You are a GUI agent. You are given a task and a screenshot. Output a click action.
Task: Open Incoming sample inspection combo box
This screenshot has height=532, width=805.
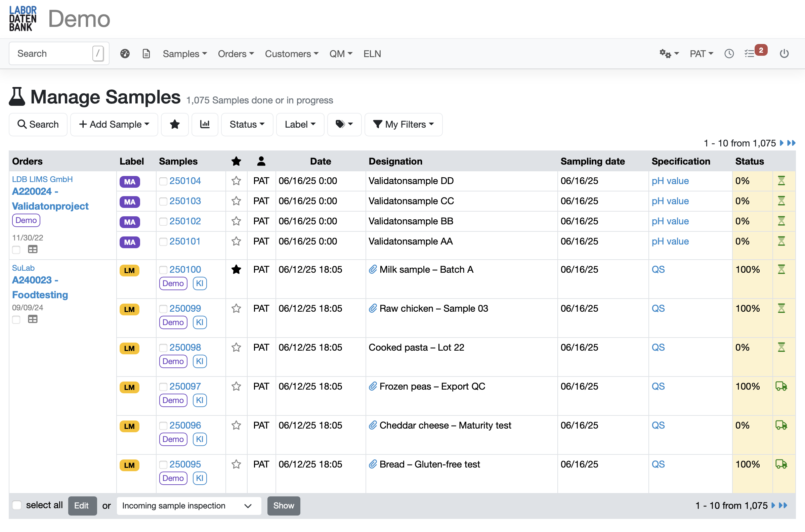(x=189, y=505)
